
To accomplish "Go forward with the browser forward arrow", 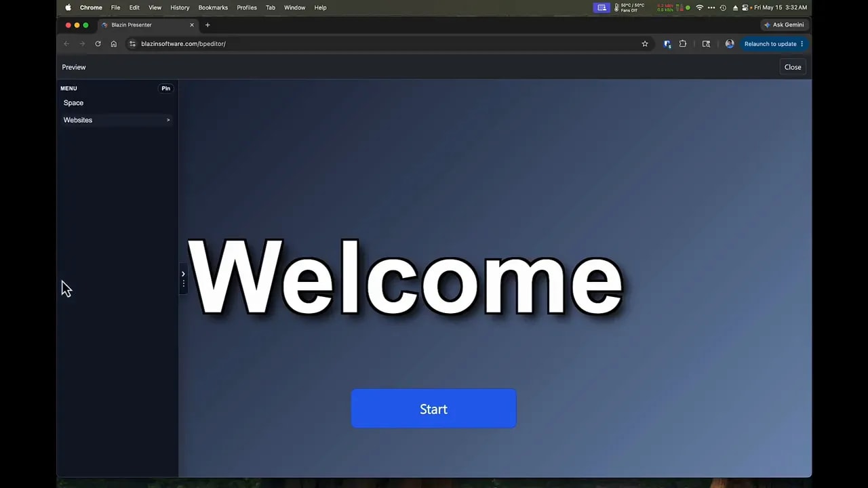I will pos(82,44).
